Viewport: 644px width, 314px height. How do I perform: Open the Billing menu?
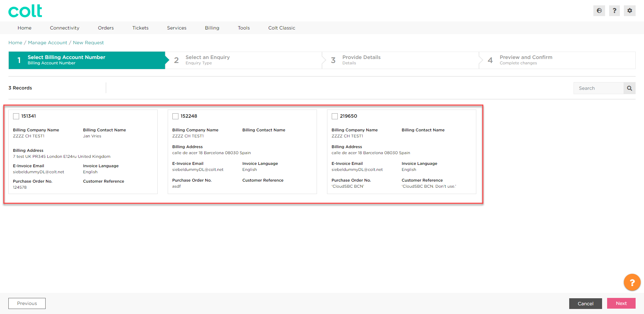(x=212, y=28)
